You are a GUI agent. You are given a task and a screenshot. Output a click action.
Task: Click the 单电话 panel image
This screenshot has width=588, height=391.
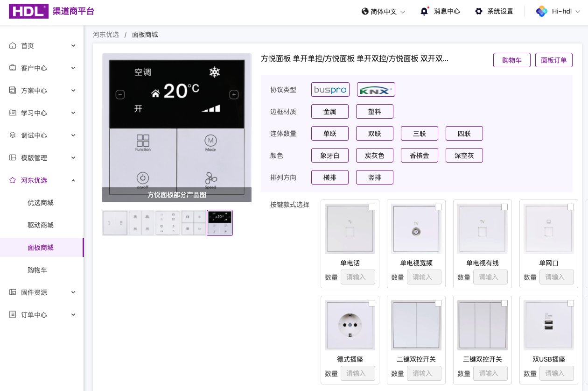click(350, 229)
